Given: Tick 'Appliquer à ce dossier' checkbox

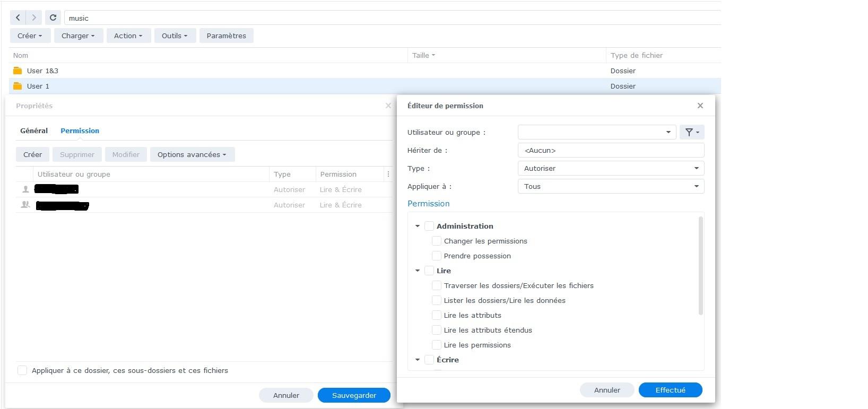Looking at the screenshot, I should [x=22, y=370].
